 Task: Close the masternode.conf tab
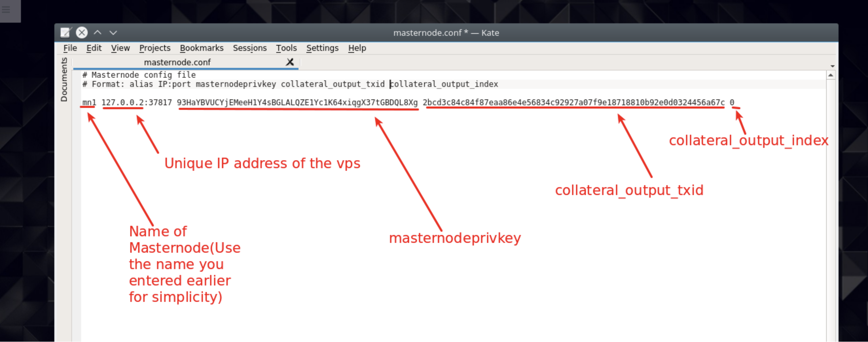pyautogui.click(x=290, y=62)
